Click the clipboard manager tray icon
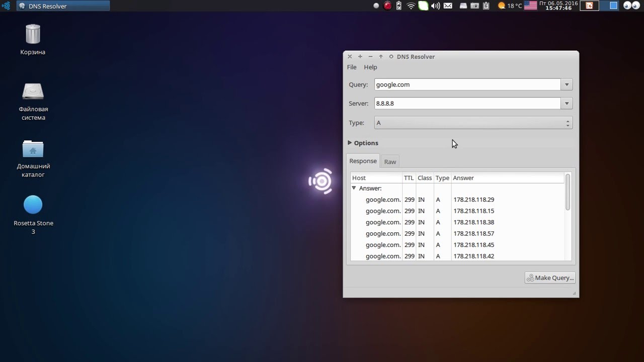Viewport: 644px width, 362px height. pos(486,6)
